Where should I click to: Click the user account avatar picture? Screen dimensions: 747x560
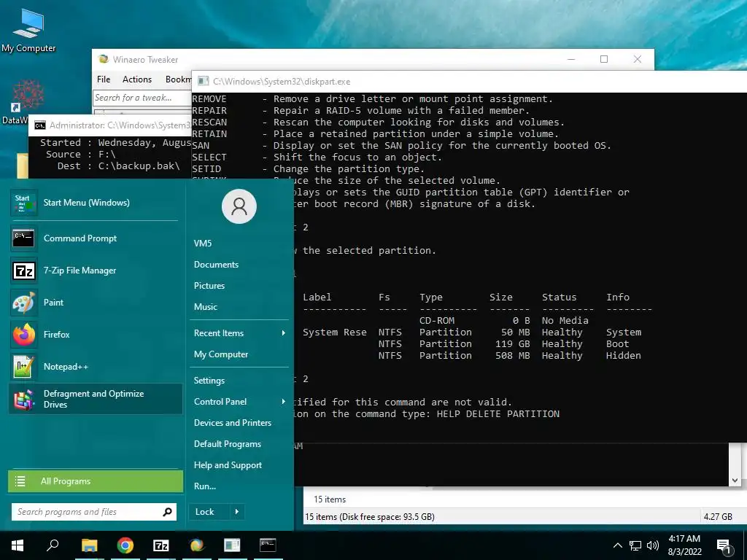[x=239, y=206]
